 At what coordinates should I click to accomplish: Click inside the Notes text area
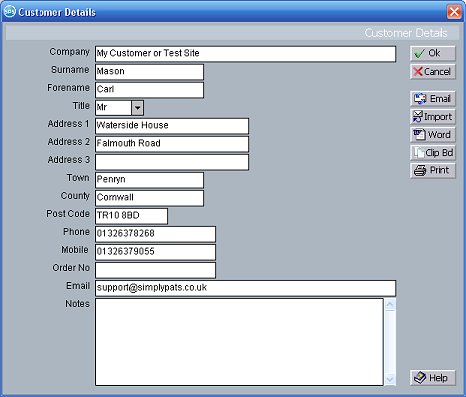[239, 342]
